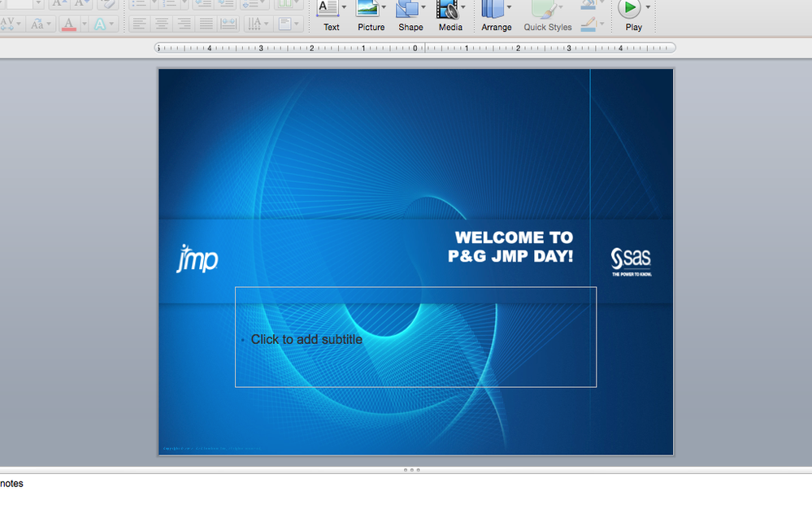Expand the align text dropdown arrow
Screen dimensions: 812x509
coord(296,24)
